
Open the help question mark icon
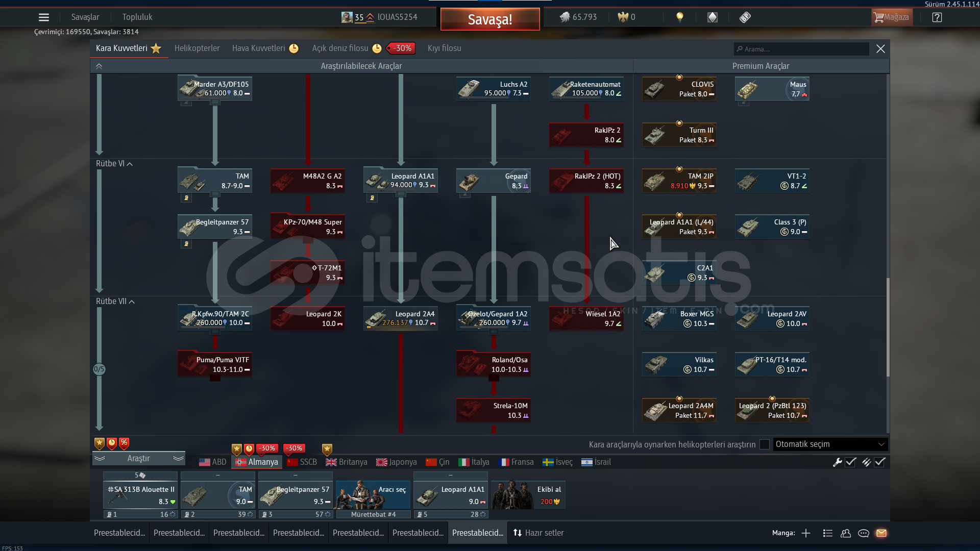pos(937,17)
